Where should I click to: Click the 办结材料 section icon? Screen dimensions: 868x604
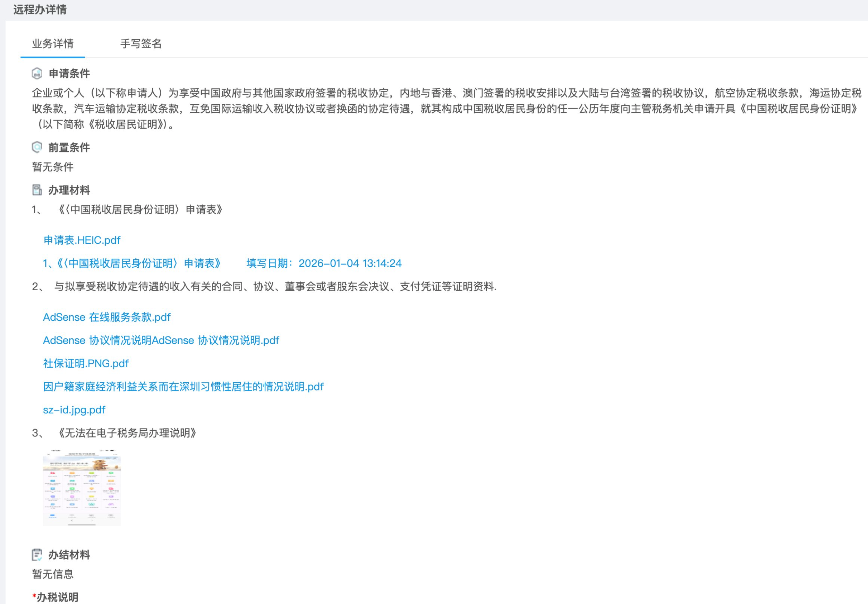pyautogui.click(x=37, y=554)
